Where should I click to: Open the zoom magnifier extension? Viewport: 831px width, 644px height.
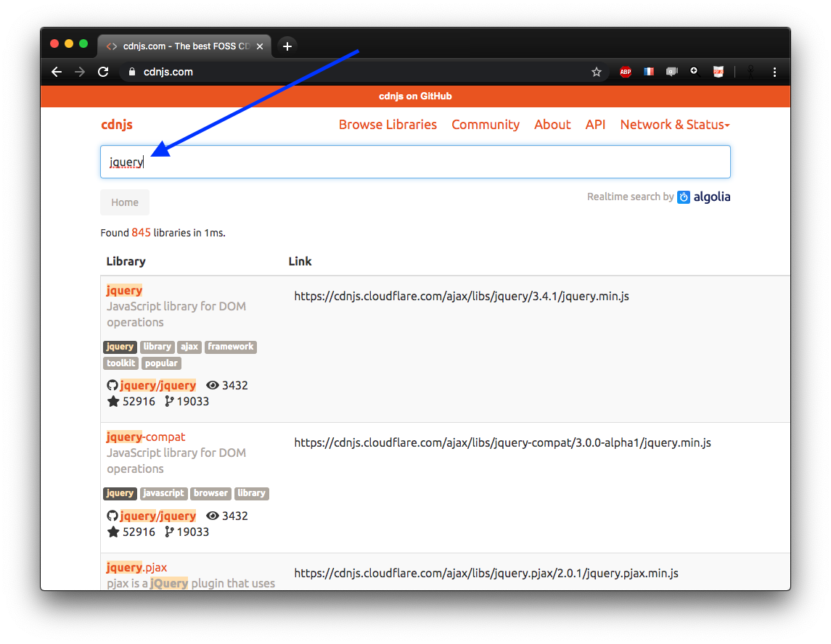point(694,71)
